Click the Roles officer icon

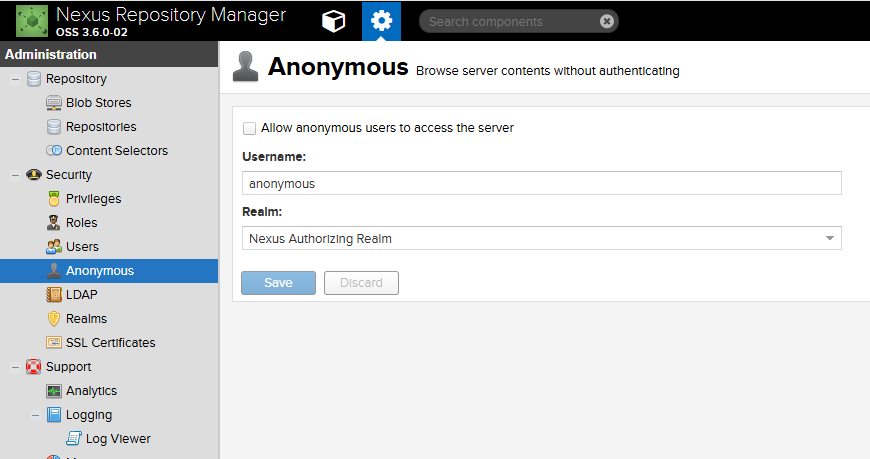(x=54, y=223)
